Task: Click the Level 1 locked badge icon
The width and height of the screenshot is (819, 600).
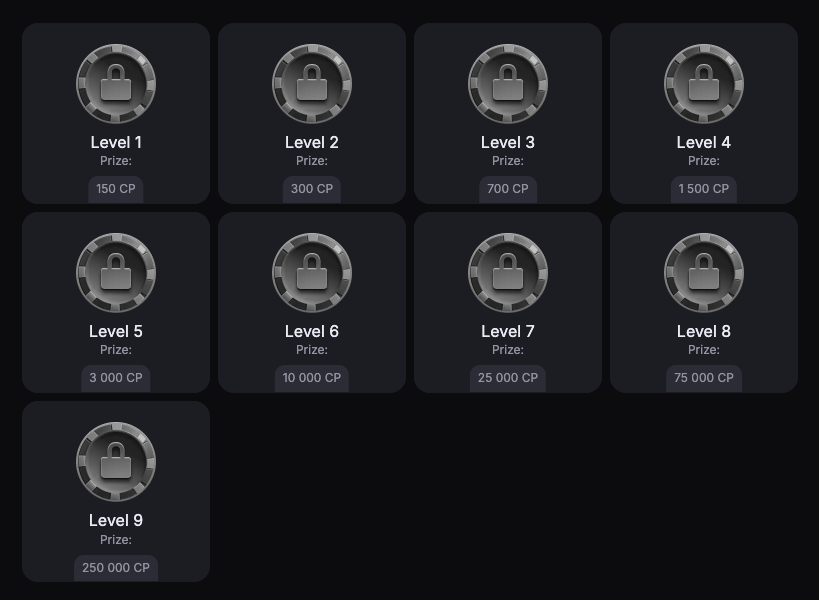Action: (116, 84)
